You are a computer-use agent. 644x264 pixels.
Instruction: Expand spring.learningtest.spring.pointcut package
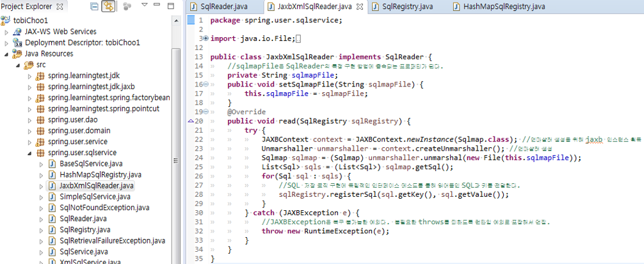pyautogui.click(x=29, y=109)
